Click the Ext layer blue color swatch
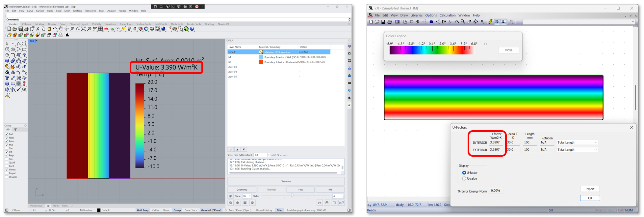Screen dimensions: 644x217 click(261, 57)
